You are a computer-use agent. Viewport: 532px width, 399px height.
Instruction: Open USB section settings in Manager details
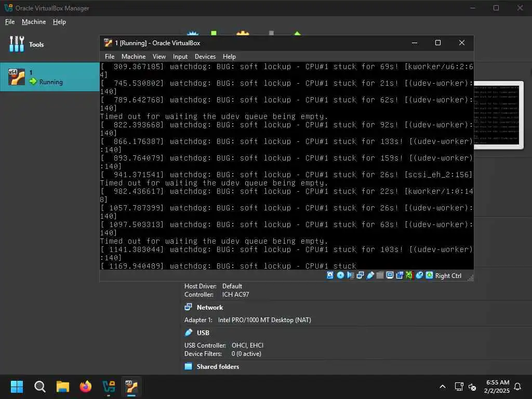pos(203,333)
